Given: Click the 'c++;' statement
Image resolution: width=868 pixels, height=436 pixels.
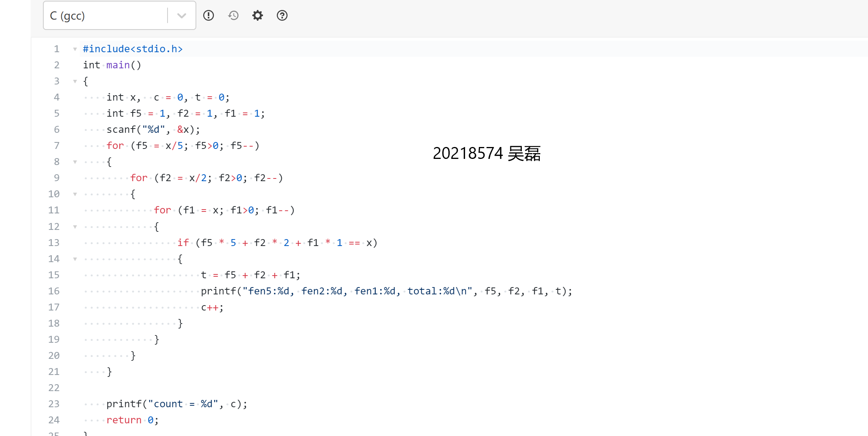Looking at the screenshot, I should coord(212,307).
